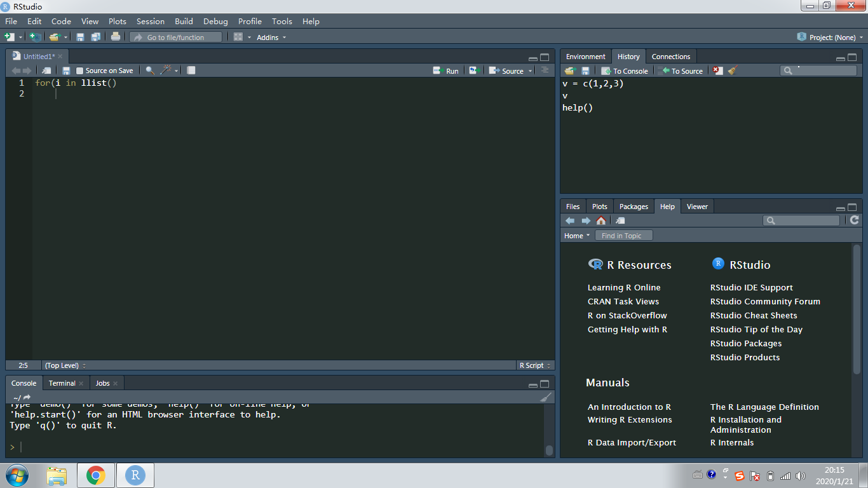
Task: Go back in Help pane
Action: [x=570, y=220]
